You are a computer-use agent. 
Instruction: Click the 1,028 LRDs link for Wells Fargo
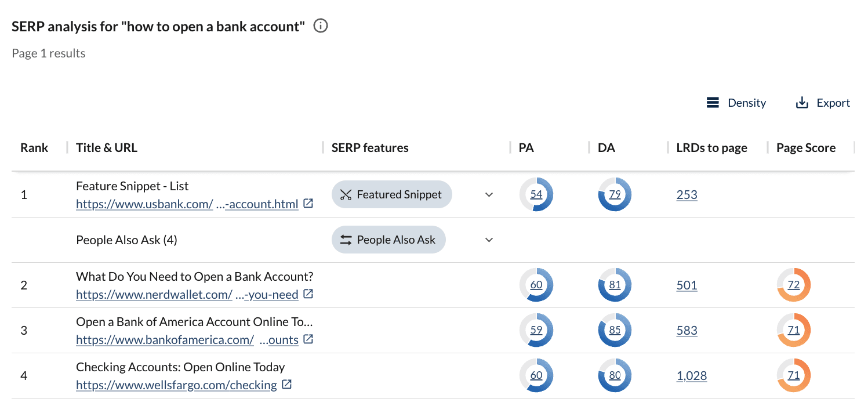point(691,375)
